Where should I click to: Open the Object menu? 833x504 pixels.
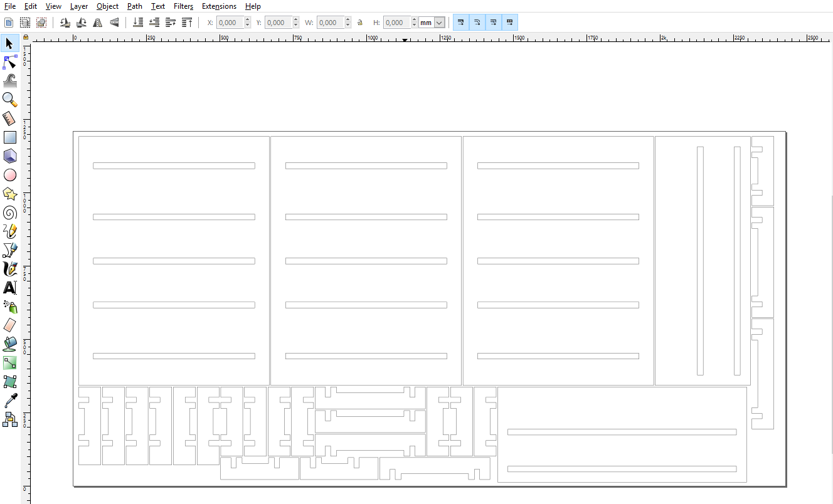click(x=107, y=6)
